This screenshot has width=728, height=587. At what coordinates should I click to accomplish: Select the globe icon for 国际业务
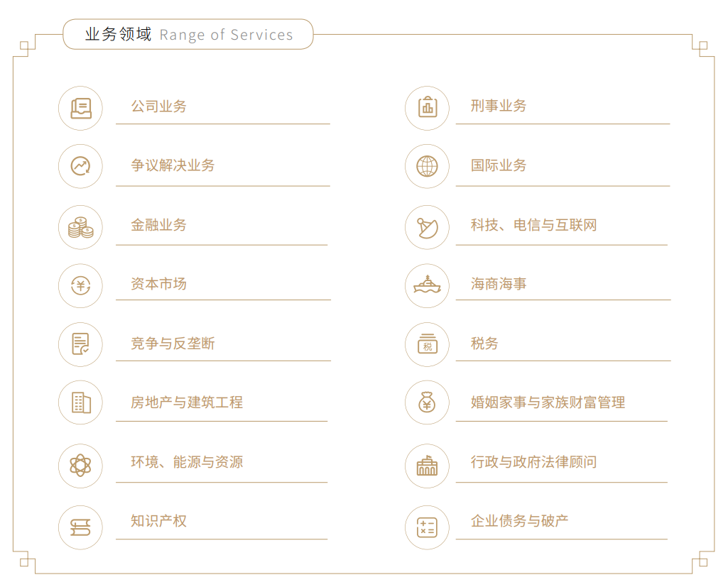pyautogui.click(x=426, y=166)
